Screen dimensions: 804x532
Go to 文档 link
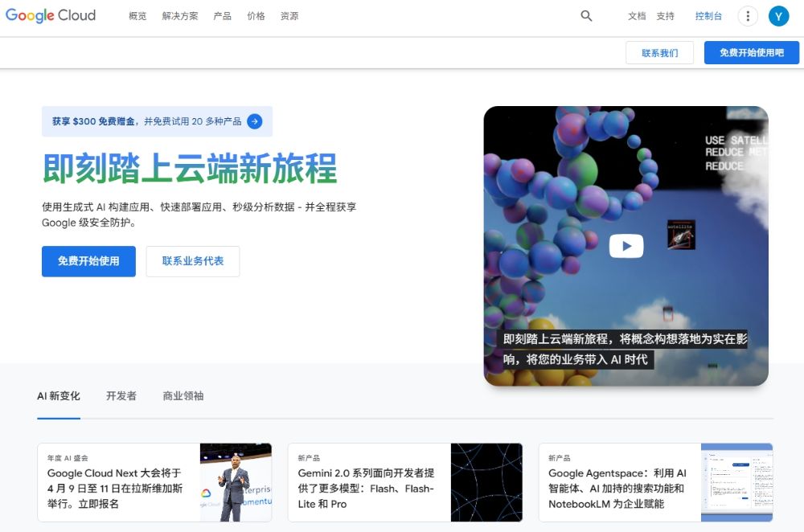[x=637, y=16]
